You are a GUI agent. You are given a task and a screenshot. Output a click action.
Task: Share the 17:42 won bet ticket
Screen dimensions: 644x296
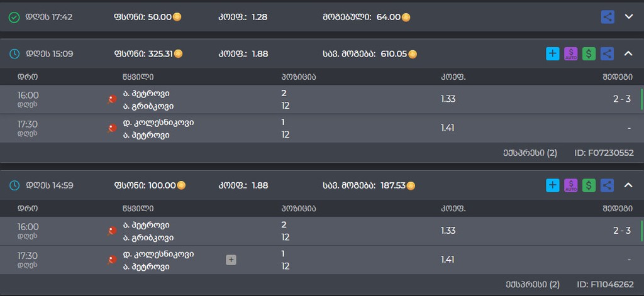608,17
